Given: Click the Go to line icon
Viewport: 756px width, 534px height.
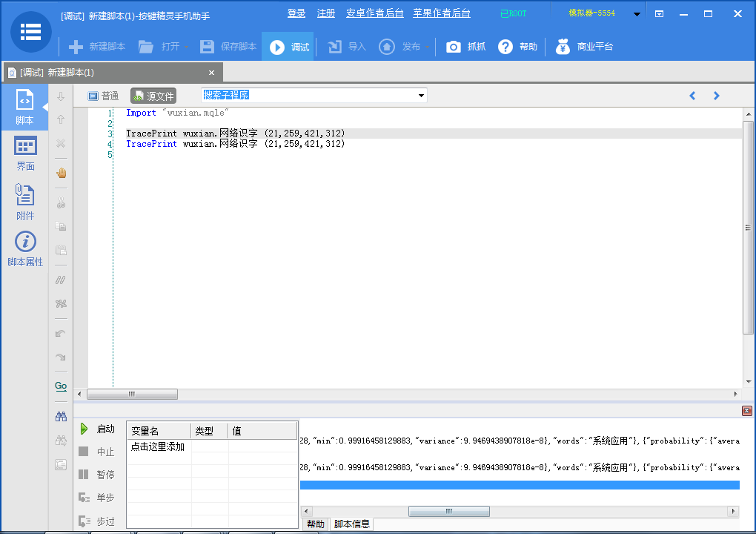Looking at the screenshot, I should tap(61, 386).
